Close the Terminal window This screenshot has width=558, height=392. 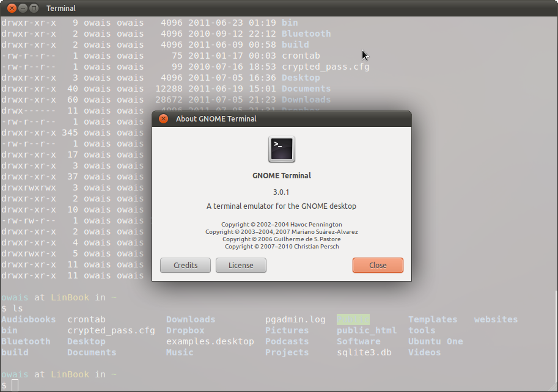click(x=12, y=8)
